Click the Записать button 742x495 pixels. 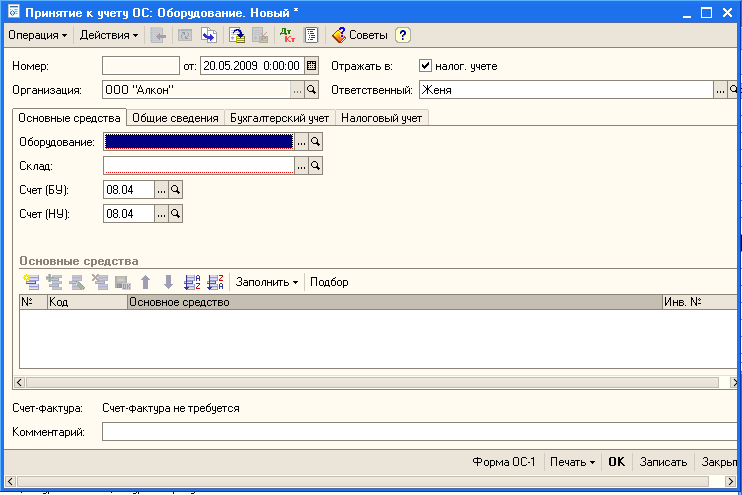(x=663, y=462)
